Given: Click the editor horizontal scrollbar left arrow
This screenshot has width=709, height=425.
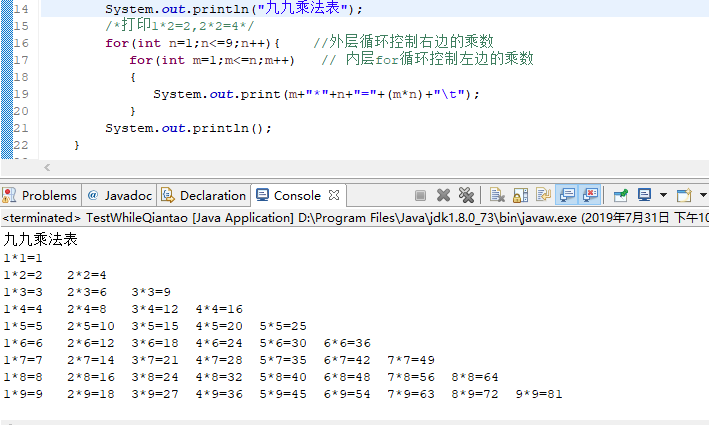Looking at the screenshot, I should [47, 168].
